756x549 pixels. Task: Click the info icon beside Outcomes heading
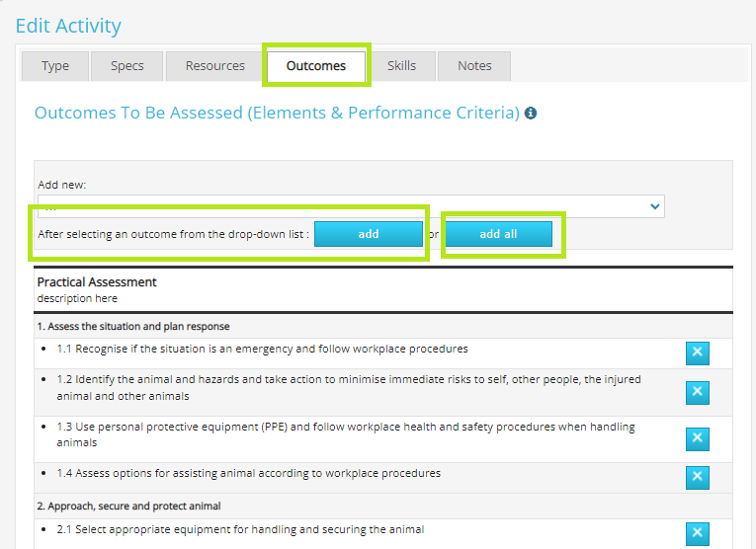[531, 114]
